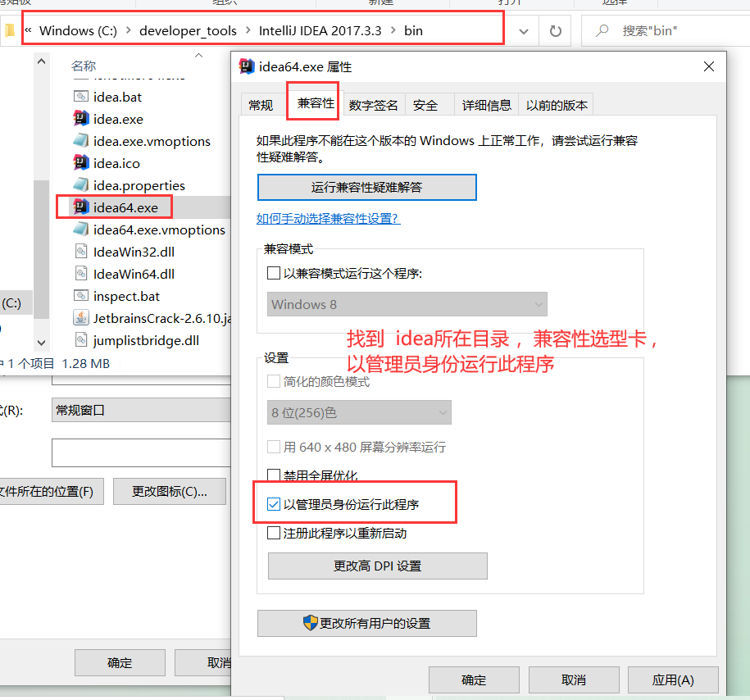Click the idea.bat file icon

[x=81, y=97]
